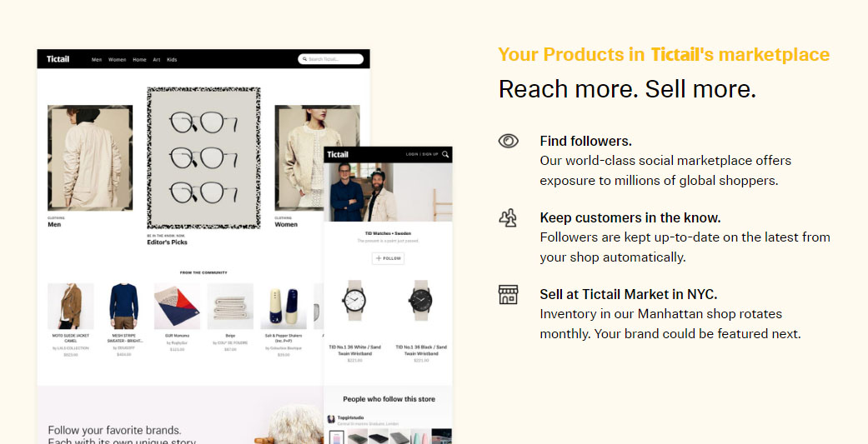The width and height of the screenshot is (868, 444).
Task: Select the Moto Suede Jacket Camel product
Action: (71, 306)
